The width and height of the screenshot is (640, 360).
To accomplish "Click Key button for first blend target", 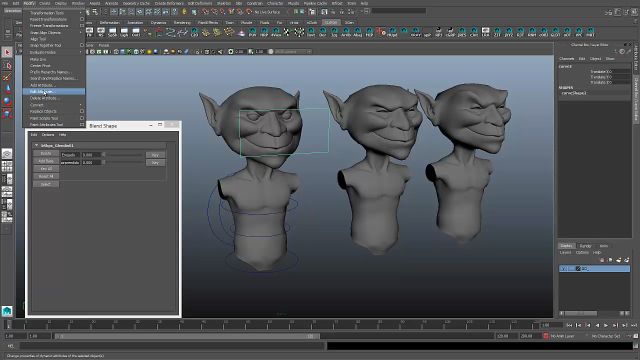I will point(155,155).
